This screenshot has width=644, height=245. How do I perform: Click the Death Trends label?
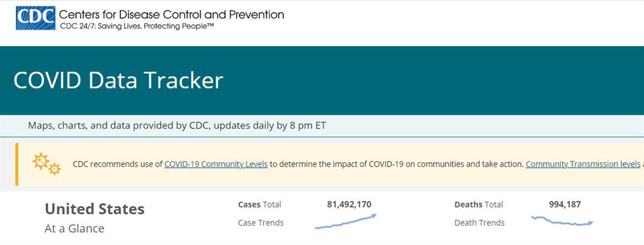[479, 222]
